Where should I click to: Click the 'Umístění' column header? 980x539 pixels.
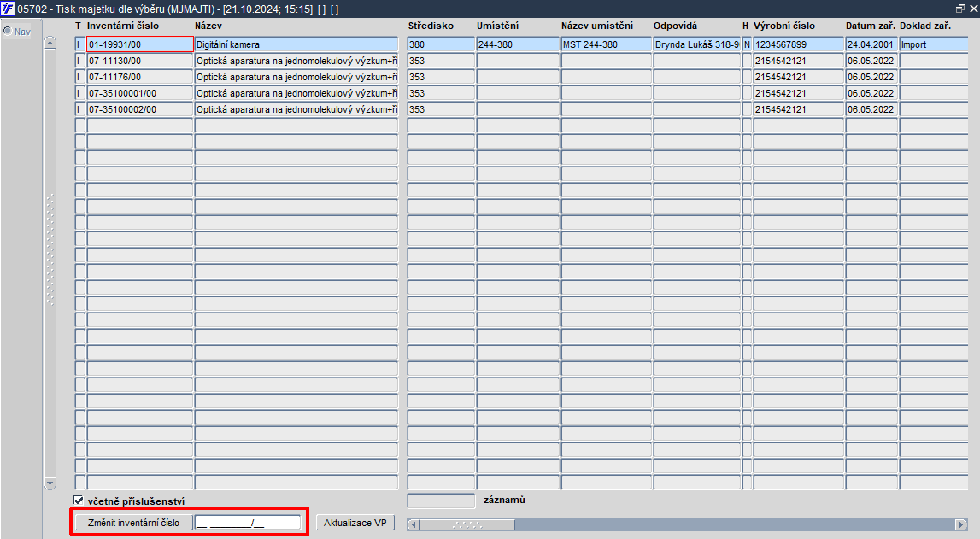[x=497, y=26]
